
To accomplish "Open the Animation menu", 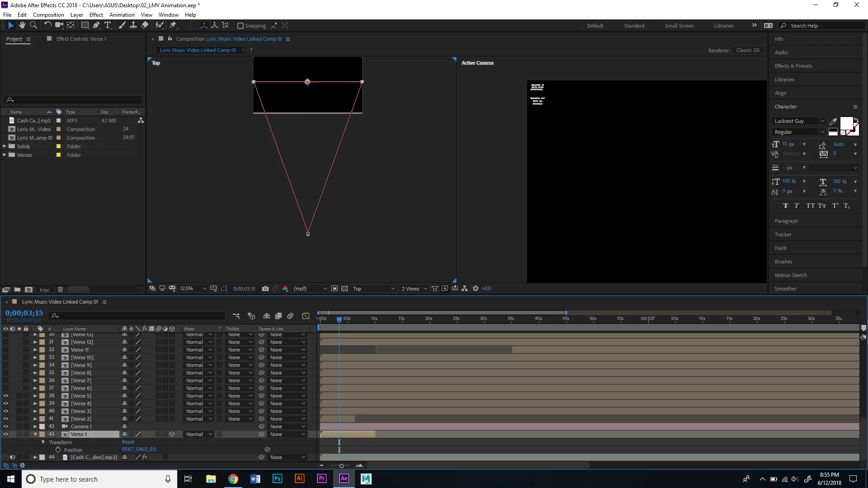I will pyautogui.click(x=122, y=15).
